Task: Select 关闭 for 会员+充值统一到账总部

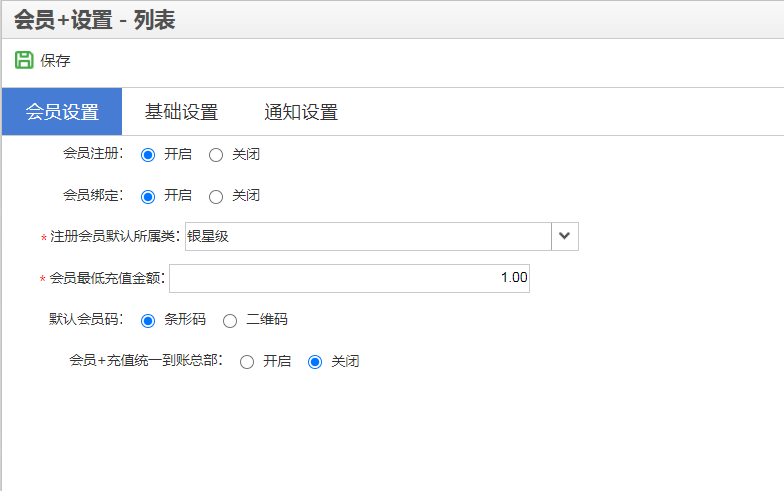Action: pyautogui.click(x=314, y=362)
